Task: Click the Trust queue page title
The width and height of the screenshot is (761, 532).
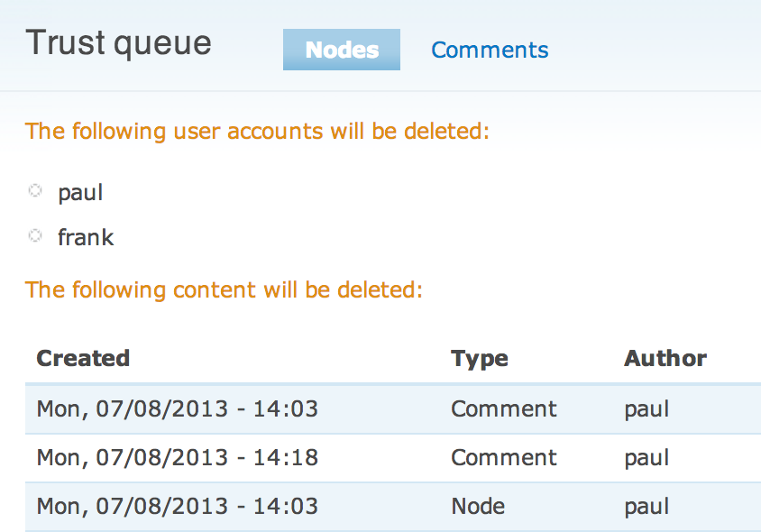Action: pyautogui.click(x=118, y=42)
